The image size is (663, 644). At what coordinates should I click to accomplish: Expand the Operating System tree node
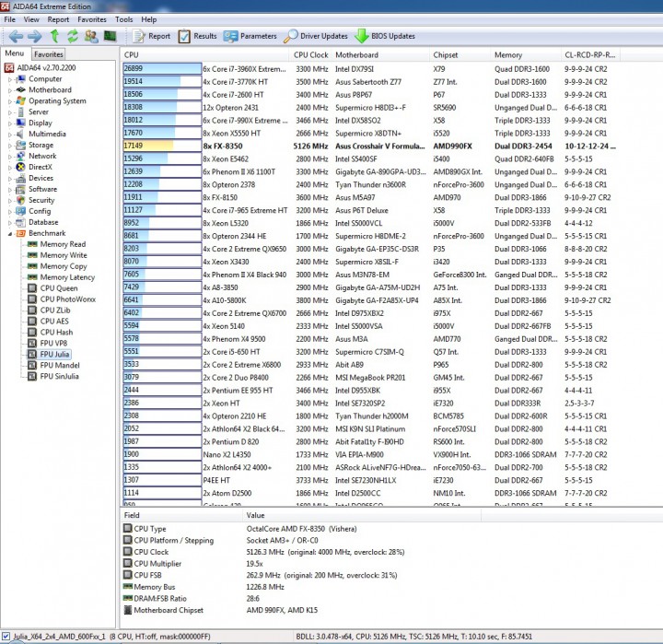[x=10, y=101]
